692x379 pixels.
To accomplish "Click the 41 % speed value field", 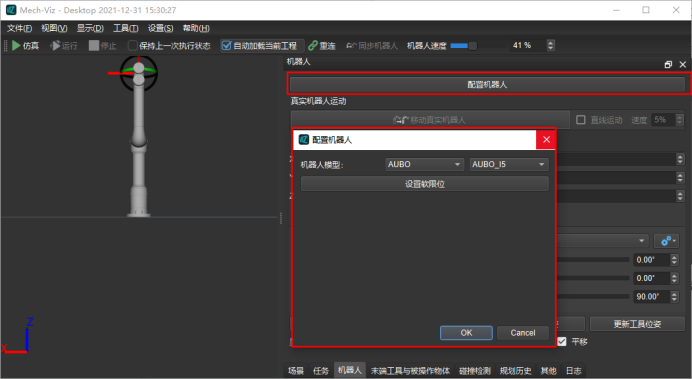I will pos(528,45).
